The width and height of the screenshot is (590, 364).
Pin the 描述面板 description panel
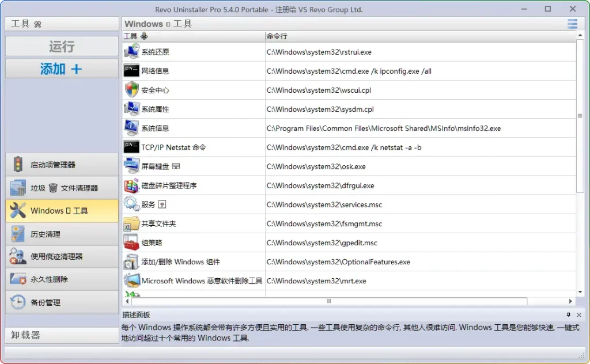pyautogui.click(x=568, y=314)
